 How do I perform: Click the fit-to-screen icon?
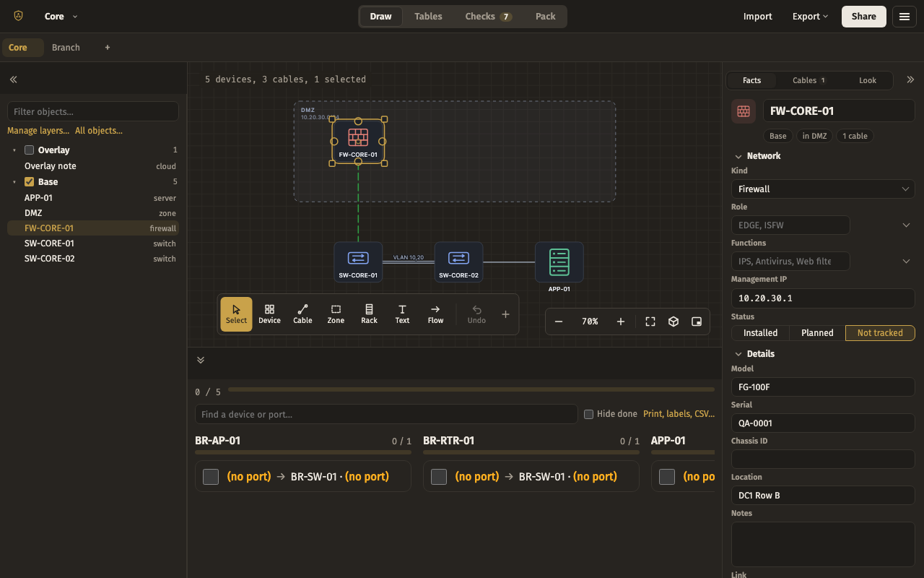650,322
